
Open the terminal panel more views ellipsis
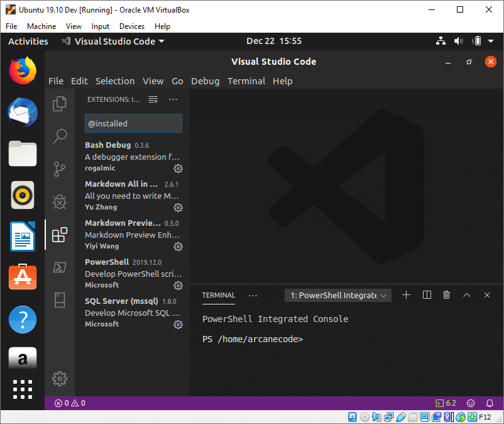point(253,295)
